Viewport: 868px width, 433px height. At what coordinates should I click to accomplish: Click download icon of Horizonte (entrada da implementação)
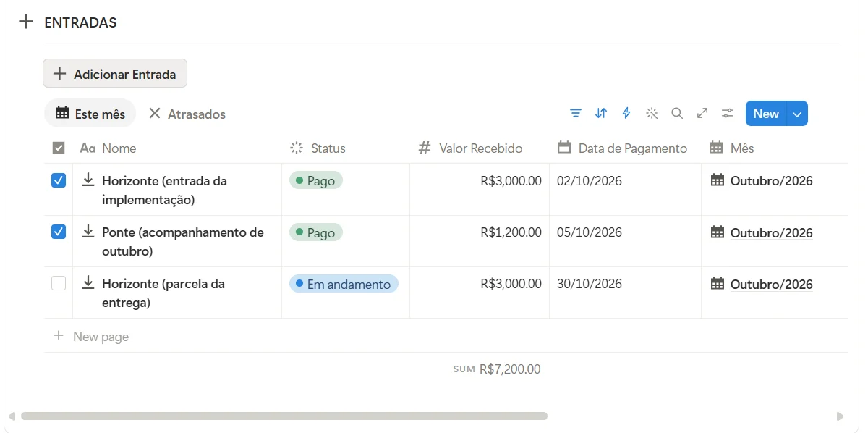click(x=88, y=180)
